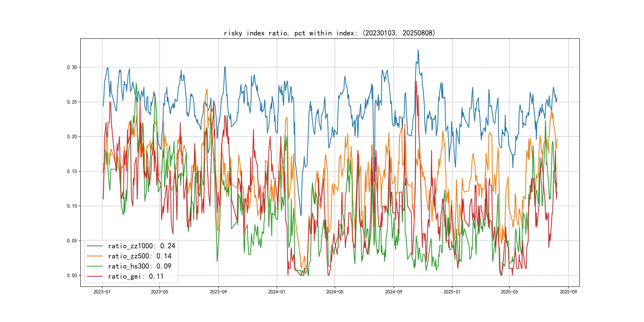The image size is (644, 322).
Task: Click the orange ratio_zz500 legend line
Action: point(94,256)
